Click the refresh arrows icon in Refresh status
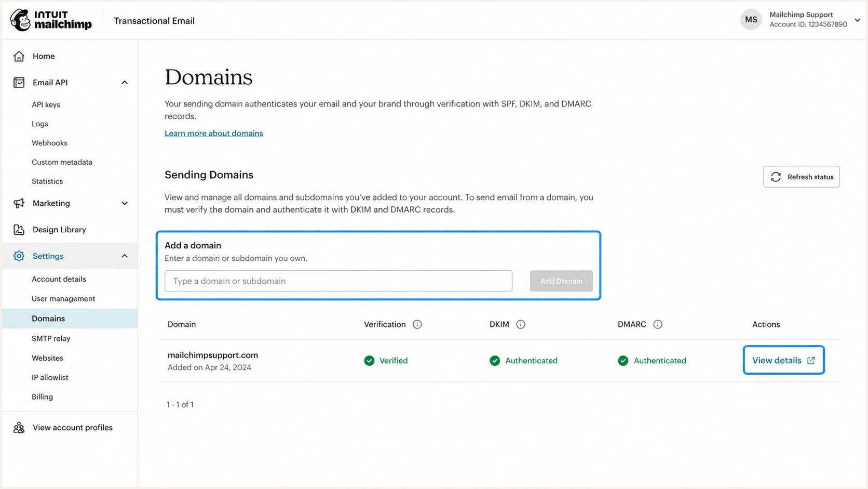The height and width of the screenshot is (489, 868). [x=776, y=177]
